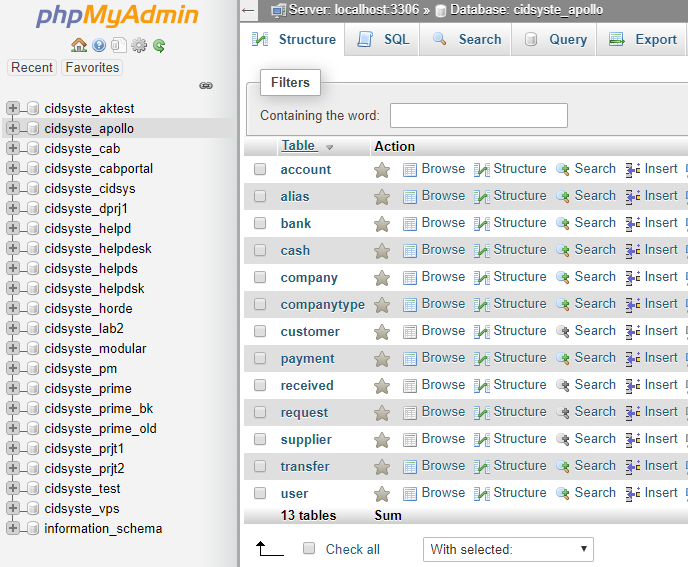
Task: Select the payment table checkbox
Action: [260, 359]
